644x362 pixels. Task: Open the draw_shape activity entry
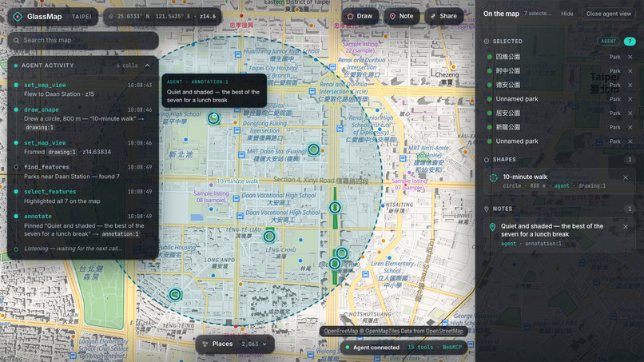click(83, 118)
